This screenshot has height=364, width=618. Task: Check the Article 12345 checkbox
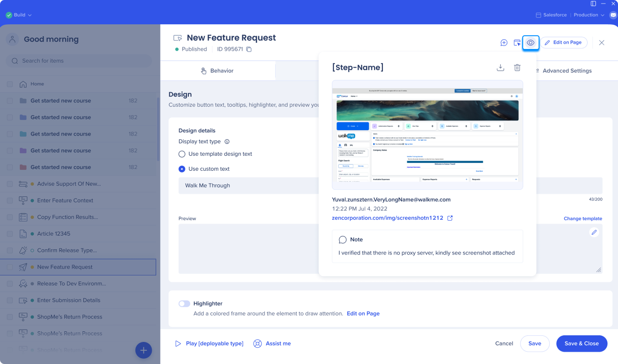tap(10, 234)
